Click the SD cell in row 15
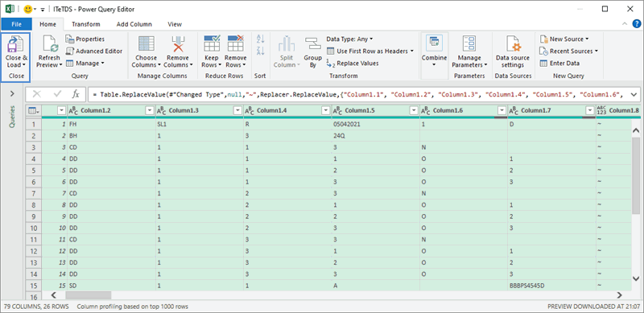Viewport: 644px width, 313px height. (111, 285)
